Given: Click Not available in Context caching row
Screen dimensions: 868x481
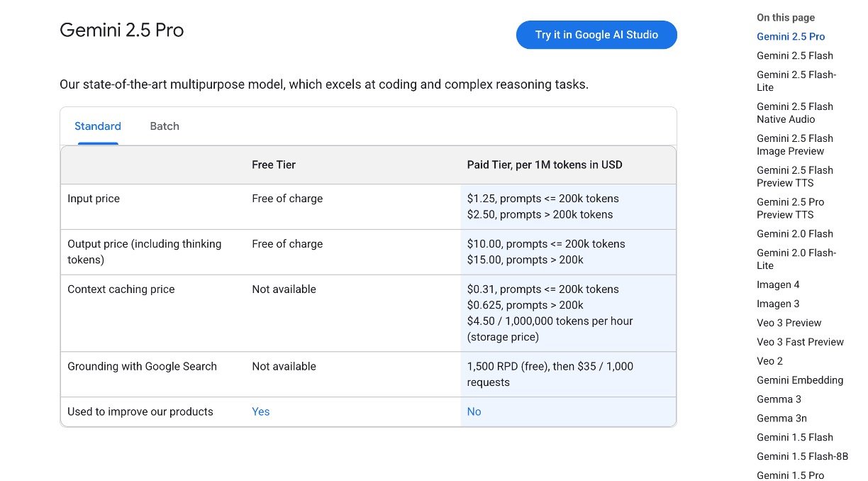Looking at the screenshot, I should click(284, 289).
